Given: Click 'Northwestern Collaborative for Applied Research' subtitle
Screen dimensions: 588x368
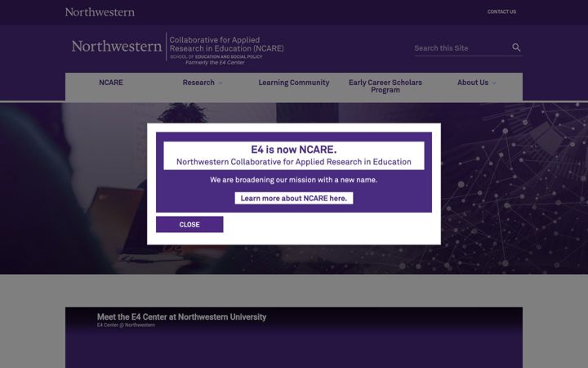Looking at the screenshot, I should 294,162.
